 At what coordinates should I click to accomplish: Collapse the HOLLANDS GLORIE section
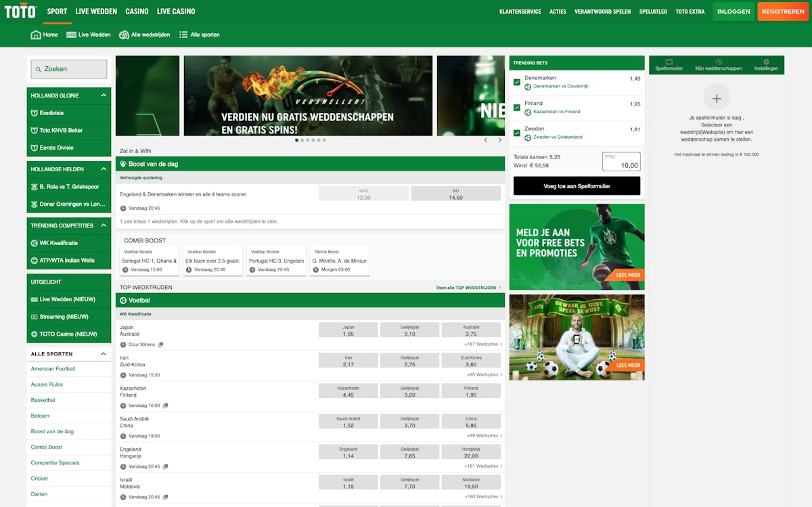[104, 95]
